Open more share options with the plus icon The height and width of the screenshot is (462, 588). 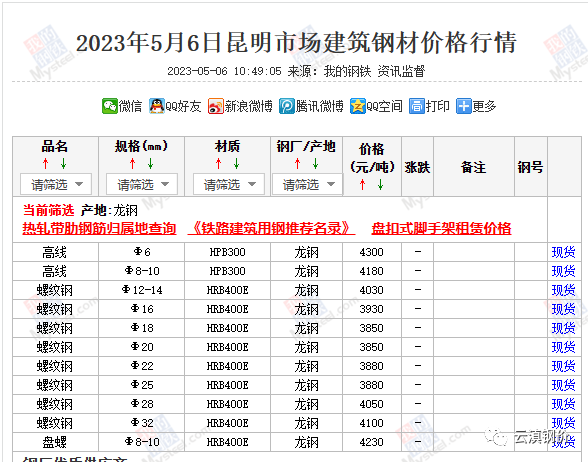tap(464, 106)
